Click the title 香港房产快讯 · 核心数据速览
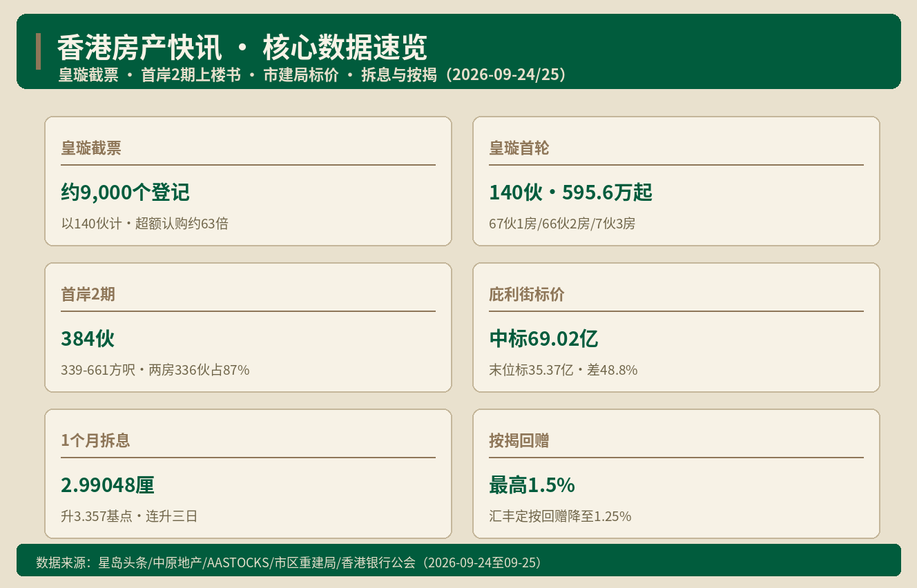917x588 pixels. coord(242,48)
